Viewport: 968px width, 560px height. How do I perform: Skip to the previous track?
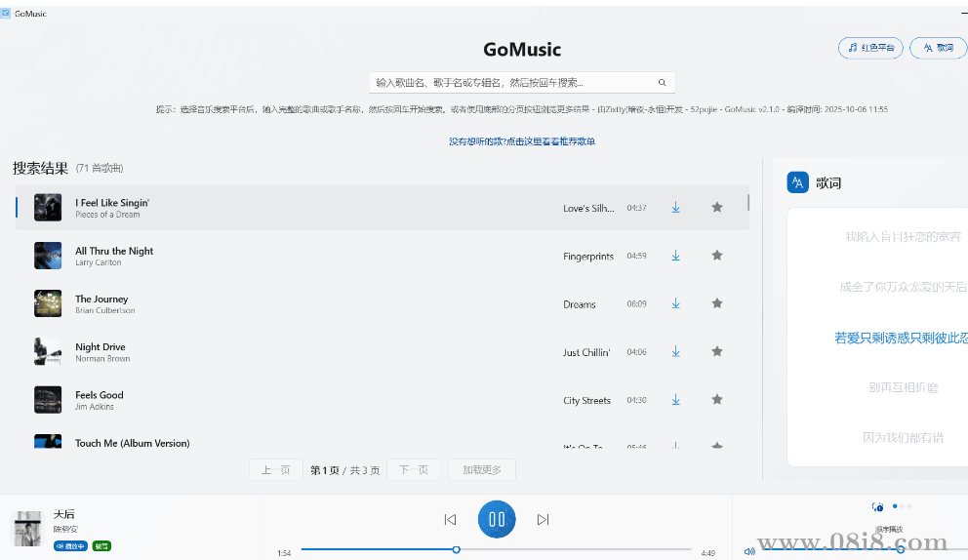pos(450,520)
